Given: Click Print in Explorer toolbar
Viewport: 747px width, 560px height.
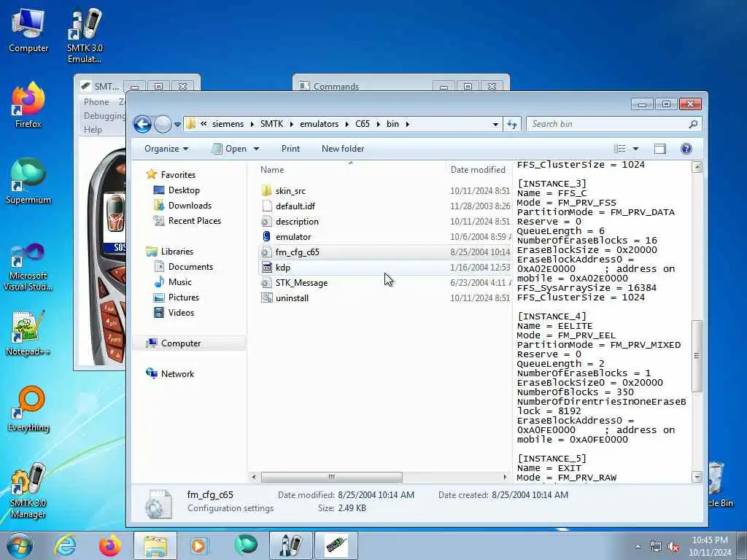Looking at the screenshot, I should 290,149.
